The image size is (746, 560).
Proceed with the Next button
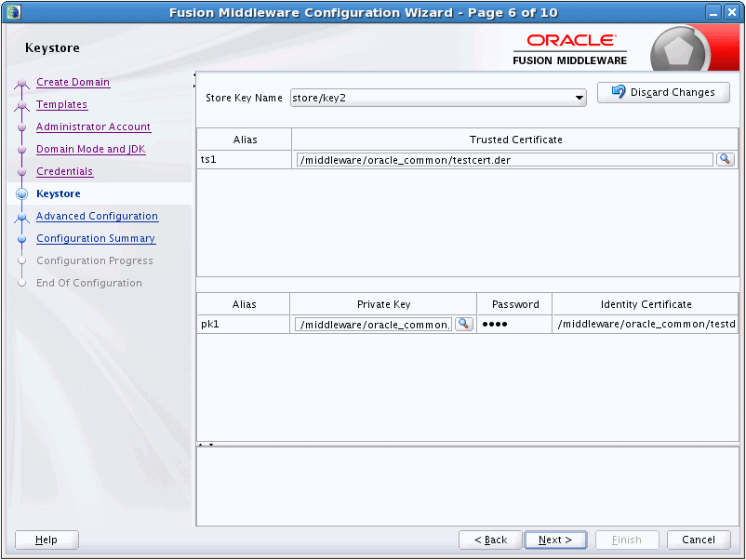point(555,540)
